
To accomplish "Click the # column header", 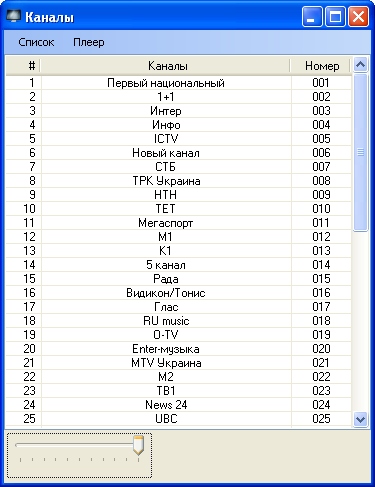I will click(23, 66).
